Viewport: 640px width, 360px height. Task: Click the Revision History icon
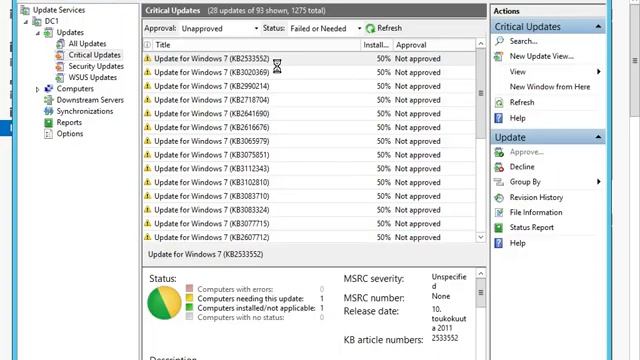[499, 198]
